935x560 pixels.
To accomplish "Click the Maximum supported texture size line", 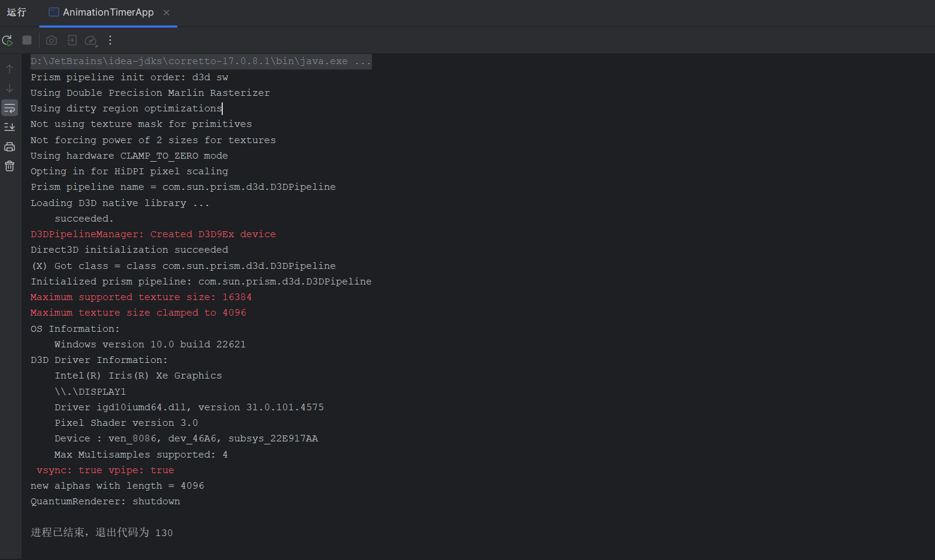I will tap(141, 297).
